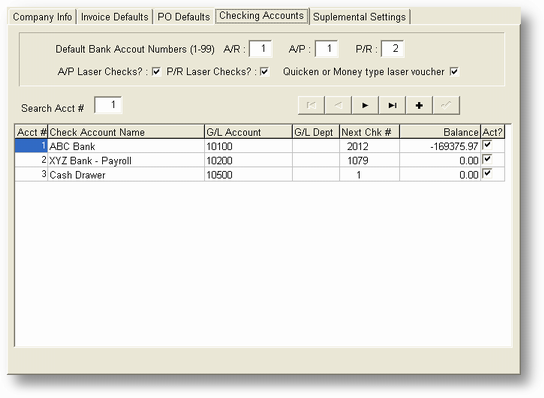The height and width of the screenshot is (398, 544).
Task: Select the Cash Drawer account name cell
Action: coord(126,175)
